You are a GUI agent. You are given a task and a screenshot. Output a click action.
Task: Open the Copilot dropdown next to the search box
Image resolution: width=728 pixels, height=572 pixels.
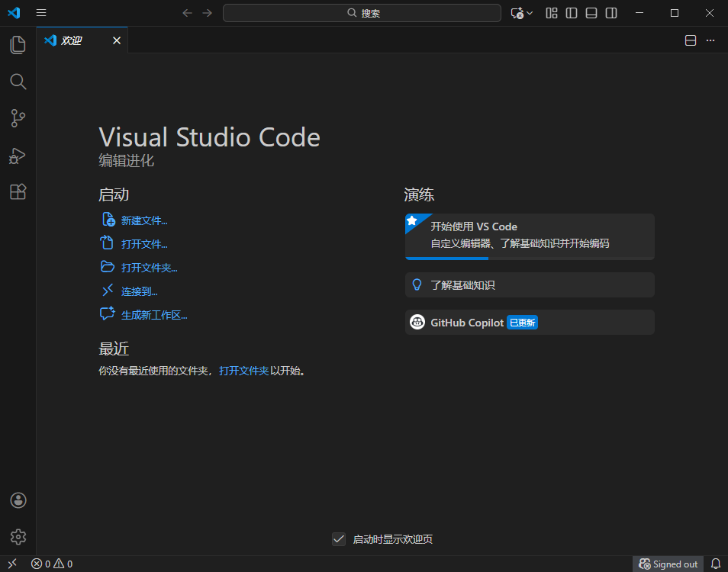[521, 13]
